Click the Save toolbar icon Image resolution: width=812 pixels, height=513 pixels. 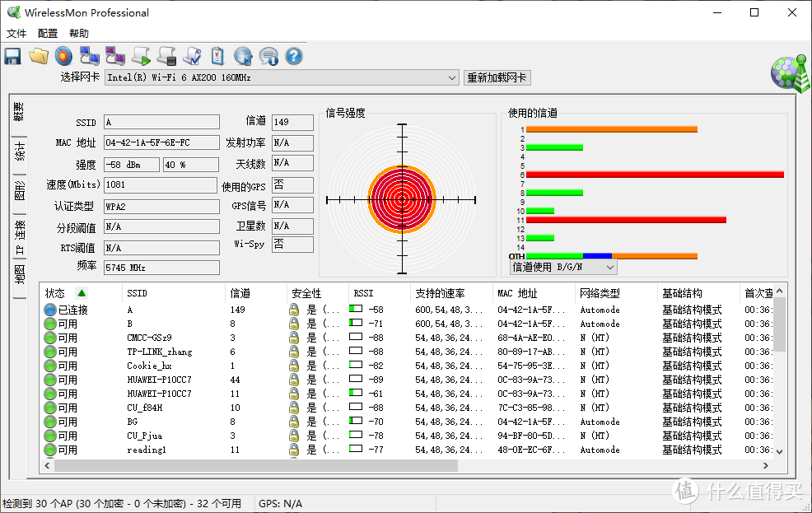pos(12,55)
